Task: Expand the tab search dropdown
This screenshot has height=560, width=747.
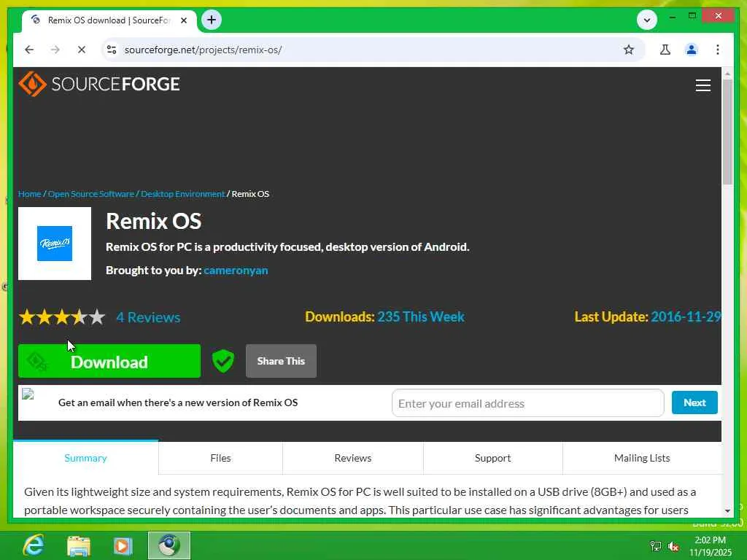Action: pos(647,20)
